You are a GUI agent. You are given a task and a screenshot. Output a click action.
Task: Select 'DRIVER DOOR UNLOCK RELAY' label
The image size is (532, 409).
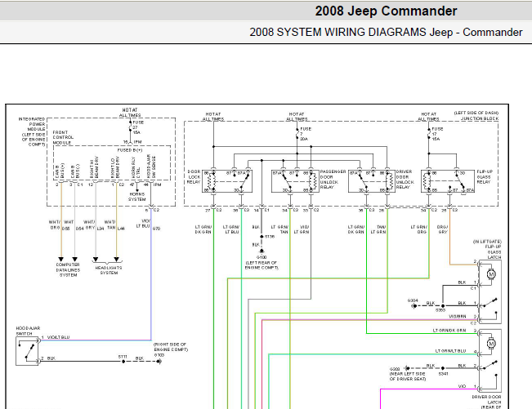(405, 180)
